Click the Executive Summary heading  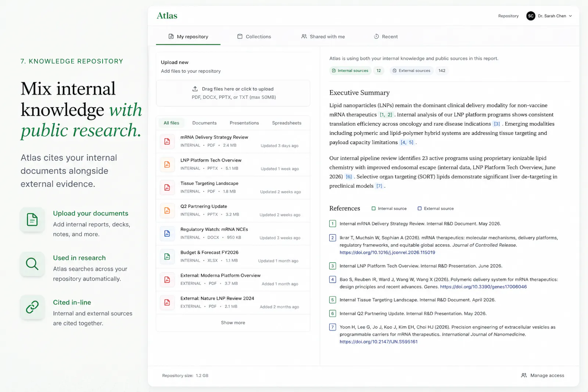[359, 93]
